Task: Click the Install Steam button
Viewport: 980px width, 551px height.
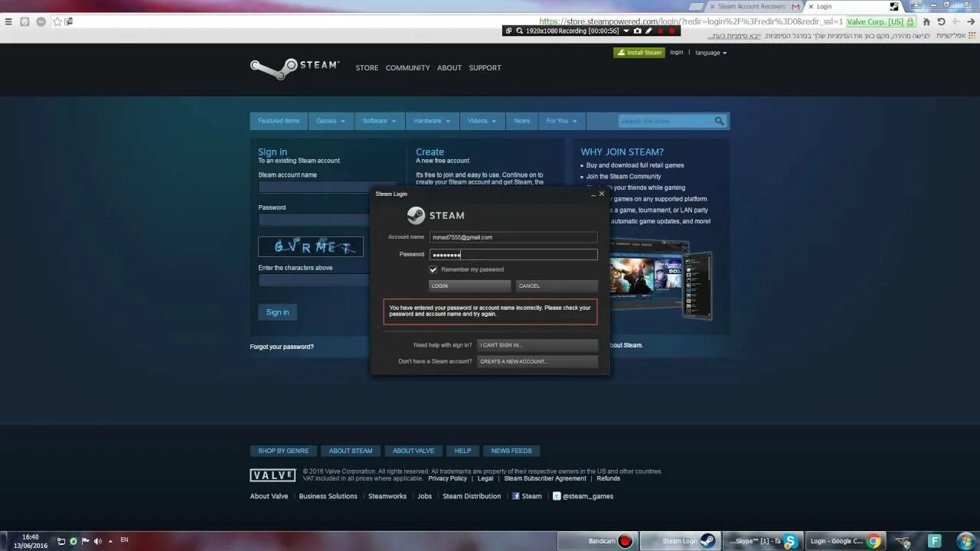Action: click(x=639, y=53)
